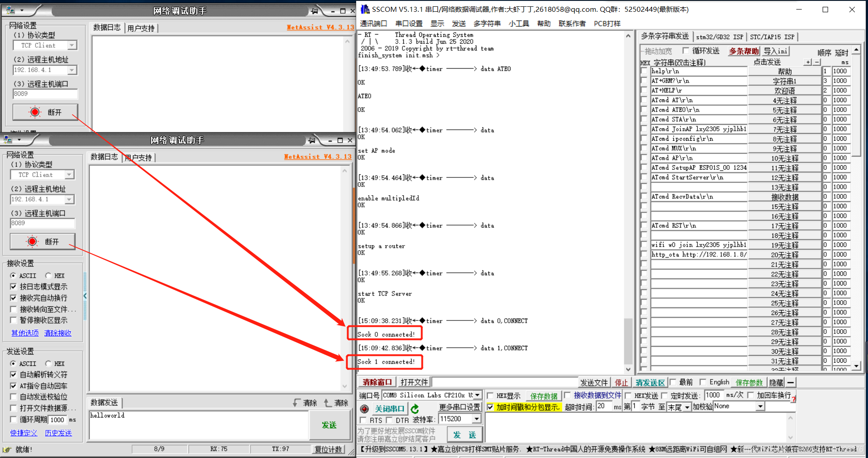Click 更多串口设置 button
Viewport: 868px width, 458px height.
(459, 407)
